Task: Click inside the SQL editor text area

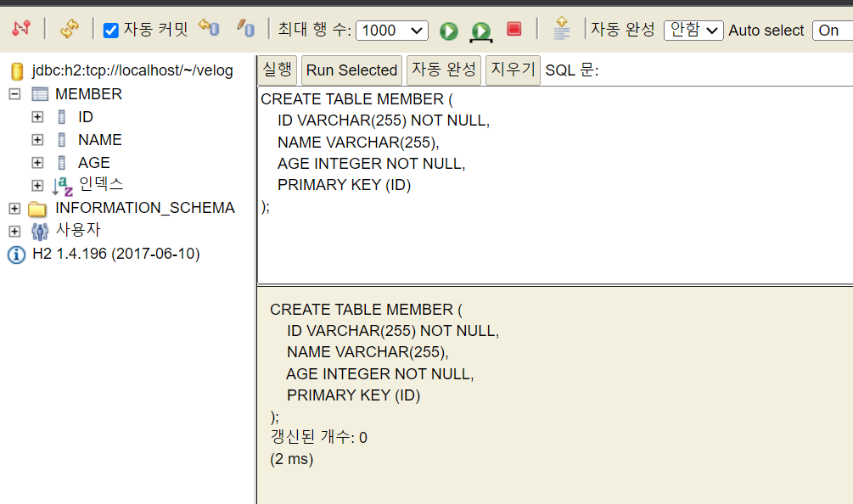Action: [x=555, y=185]
